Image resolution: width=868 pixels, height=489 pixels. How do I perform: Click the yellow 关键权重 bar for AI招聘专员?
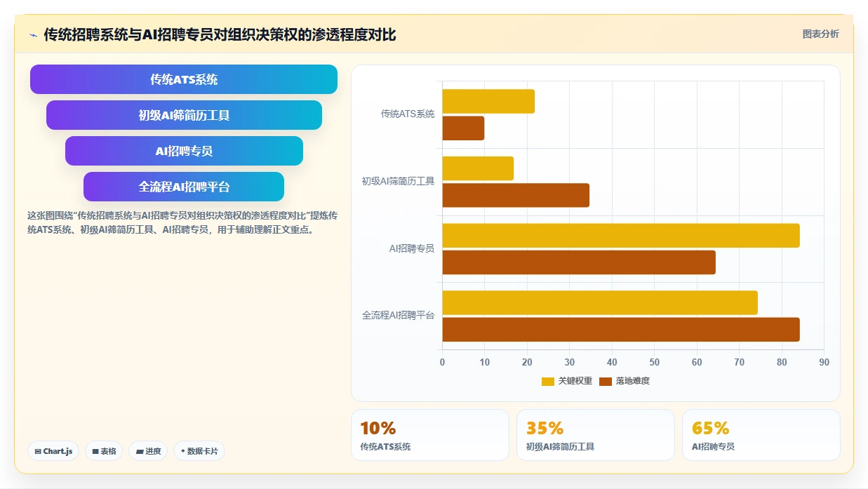(621, 236)
